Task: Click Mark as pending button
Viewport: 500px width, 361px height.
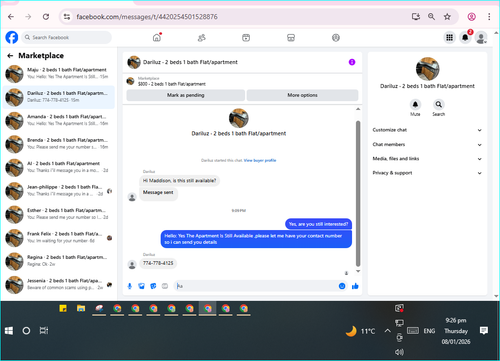Action: (x=186, y=95)
